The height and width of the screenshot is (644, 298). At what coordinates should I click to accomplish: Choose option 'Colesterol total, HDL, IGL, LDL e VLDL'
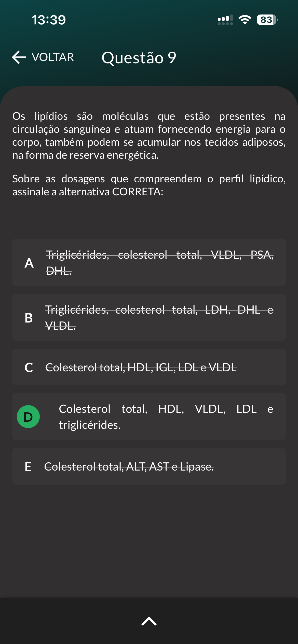[x=141, y=367]
